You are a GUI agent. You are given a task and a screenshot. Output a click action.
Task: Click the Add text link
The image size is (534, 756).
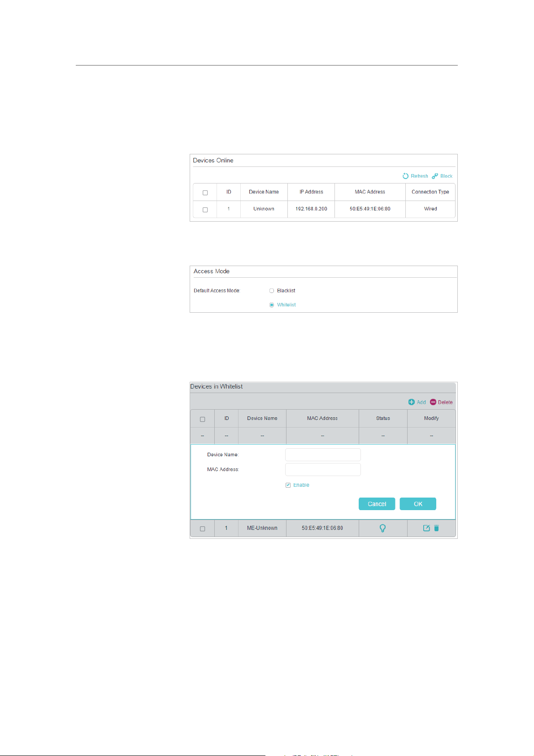point(421,402)
